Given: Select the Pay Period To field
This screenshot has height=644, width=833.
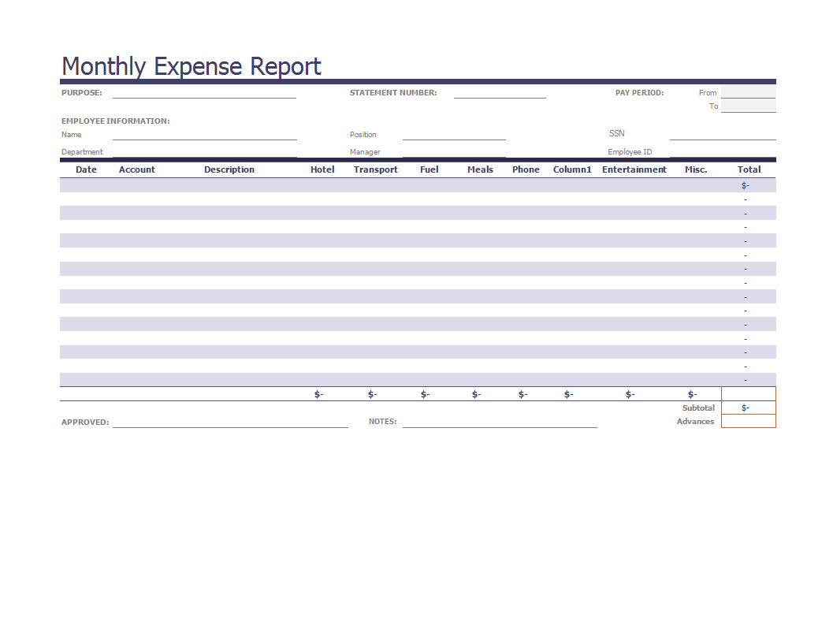Looking at the screenshot, I should [748, 106].
